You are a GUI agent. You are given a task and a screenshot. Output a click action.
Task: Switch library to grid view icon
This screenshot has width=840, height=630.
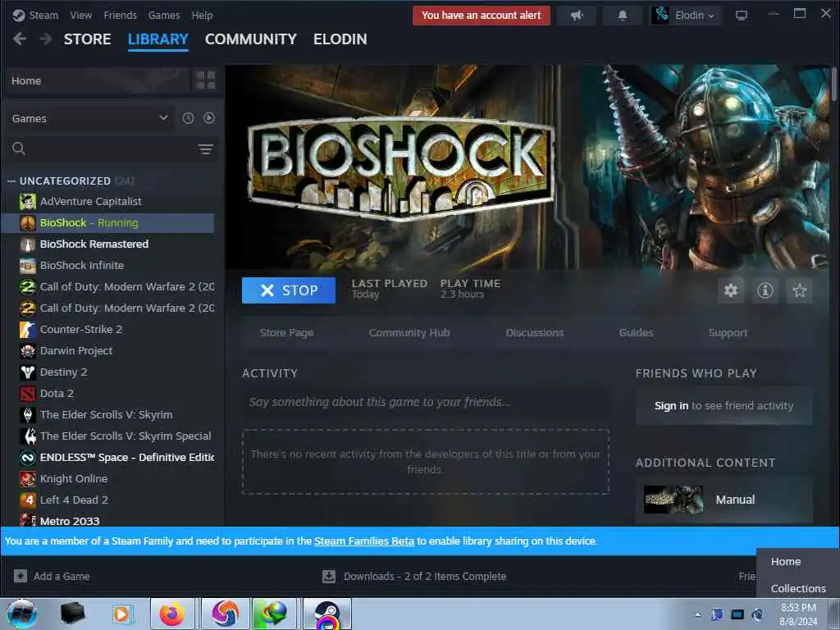(x=205, y=80)
